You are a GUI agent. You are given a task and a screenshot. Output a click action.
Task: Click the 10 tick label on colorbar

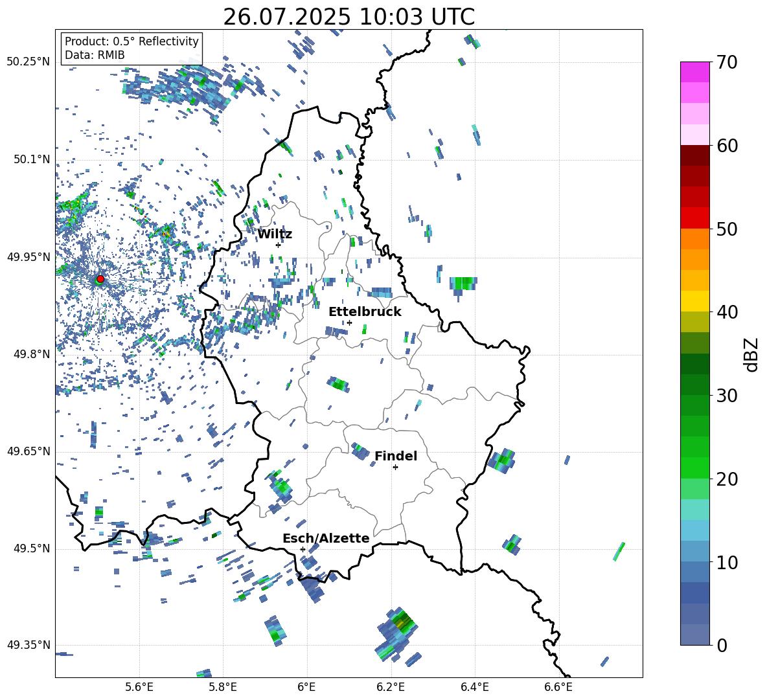tap(727, 563)
